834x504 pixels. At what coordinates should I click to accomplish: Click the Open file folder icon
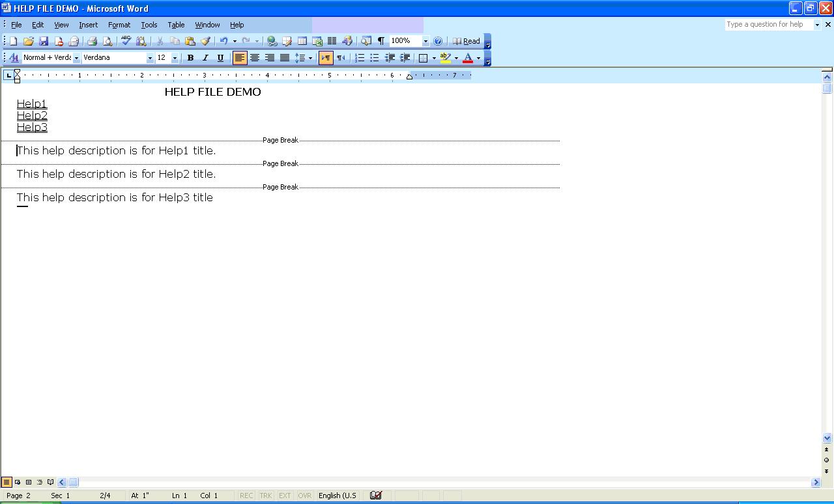coord(28,41)
